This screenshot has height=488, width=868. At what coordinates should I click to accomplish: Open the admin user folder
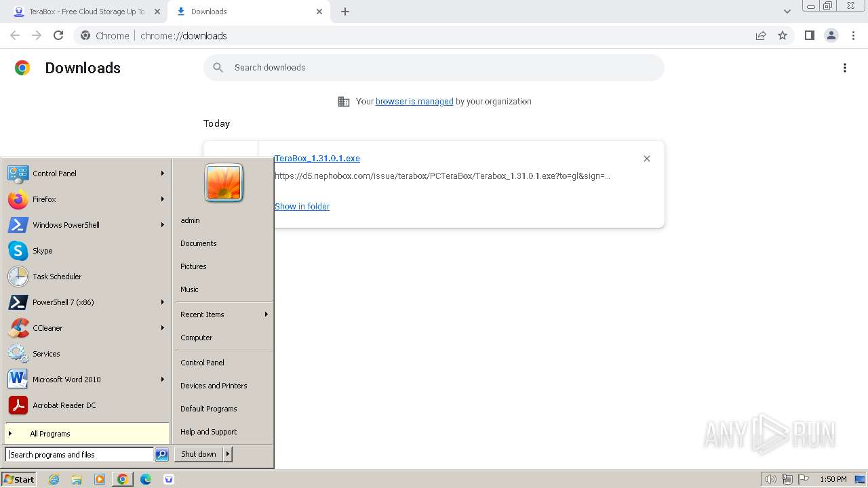(224, 220)
